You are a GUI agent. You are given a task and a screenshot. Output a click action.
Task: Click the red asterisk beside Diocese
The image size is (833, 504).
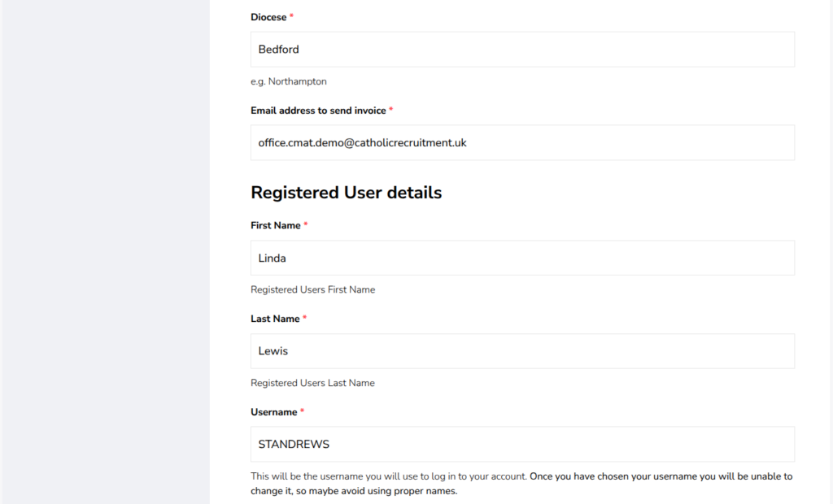pyautogui.click(x=292, y=17)
